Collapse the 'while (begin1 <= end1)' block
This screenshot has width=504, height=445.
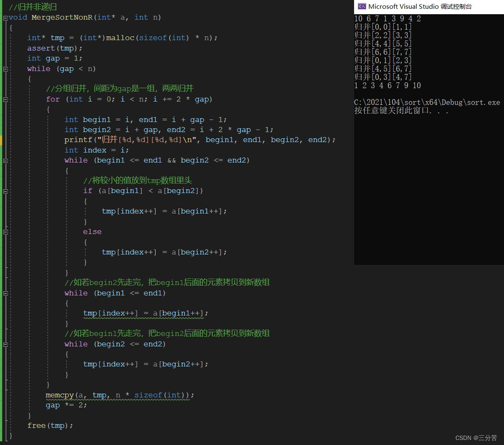[x=5, y=293]
